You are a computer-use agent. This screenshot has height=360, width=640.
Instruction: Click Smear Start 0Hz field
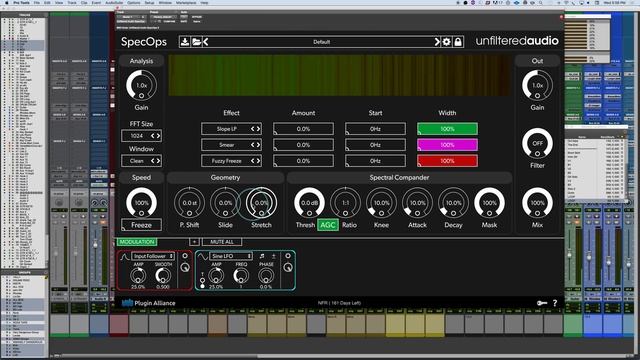coord(375,145)
